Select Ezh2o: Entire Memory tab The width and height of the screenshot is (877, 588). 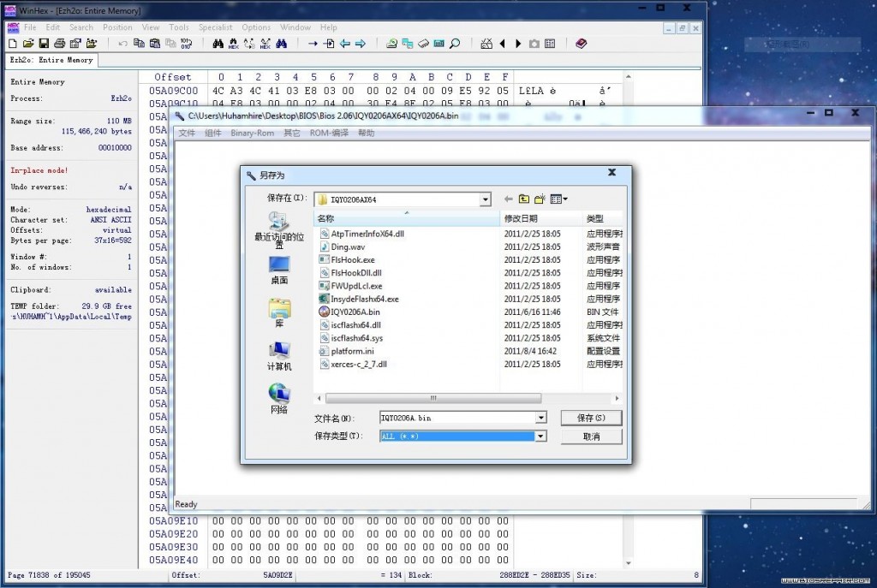coord(51,60)
